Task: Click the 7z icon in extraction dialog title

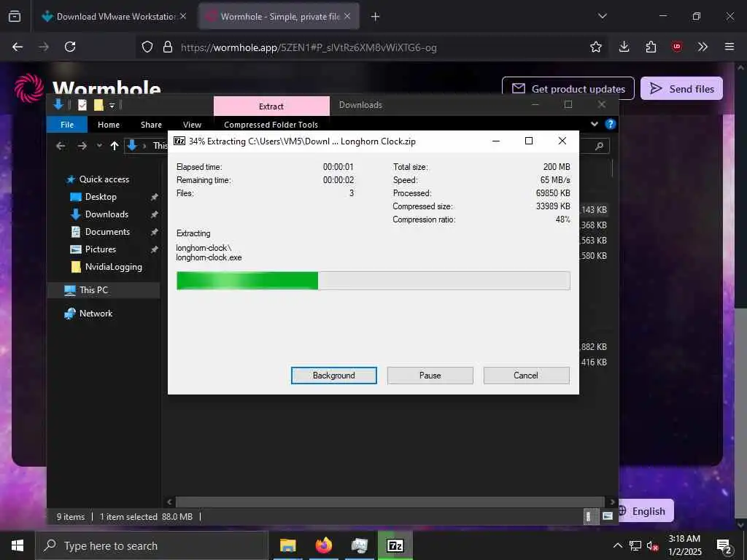Action: [179, 141]
